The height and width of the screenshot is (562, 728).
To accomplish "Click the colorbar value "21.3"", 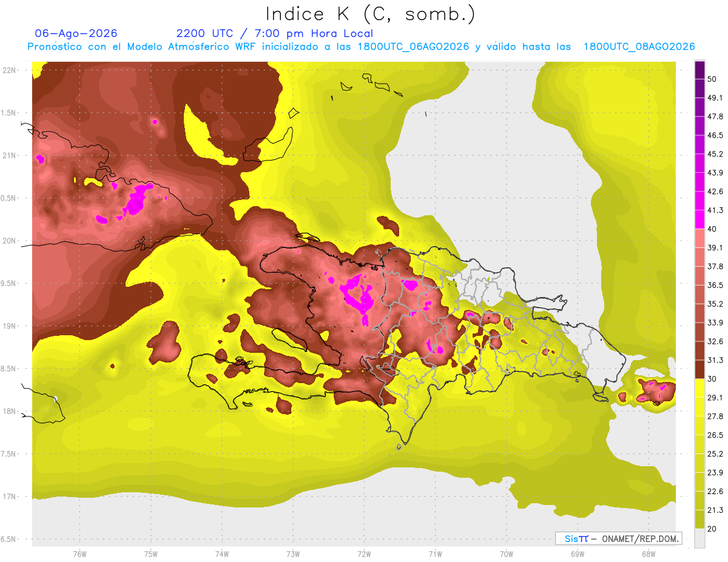I will click(x=715, y=510).
